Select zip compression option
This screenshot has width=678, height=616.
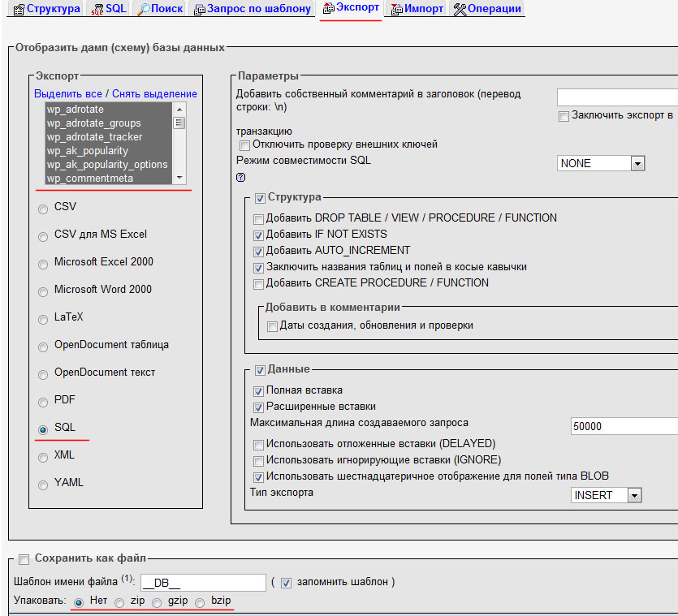(x=120, y=602)
